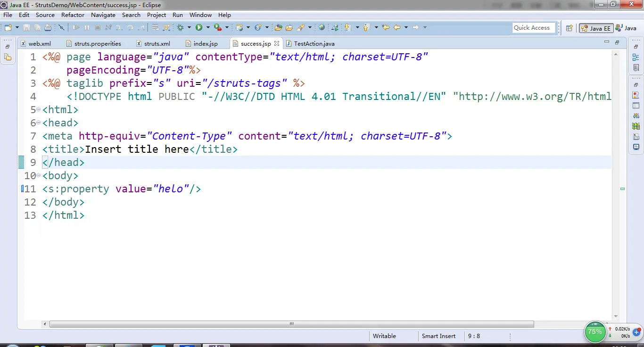
Task: Open the Data Source Explorer icon
Action: [636, 126]
